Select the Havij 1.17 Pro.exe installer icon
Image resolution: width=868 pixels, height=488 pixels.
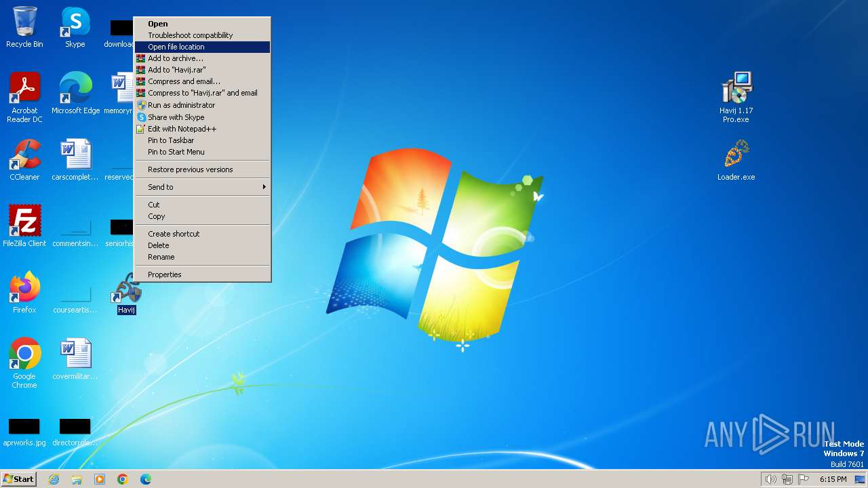click(x=736, y=98)
